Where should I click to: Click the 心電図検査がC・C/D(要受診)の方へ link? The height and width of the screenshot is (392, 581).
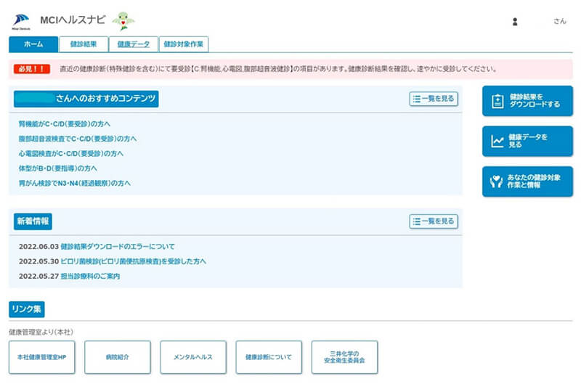tap(70, 154)
